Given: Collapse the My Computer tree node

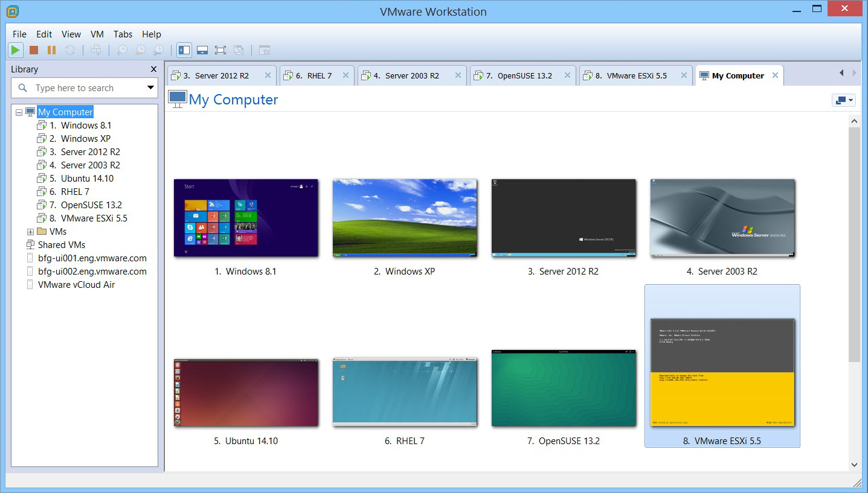Looking at the screenshot, I should (x=19, y=112).
